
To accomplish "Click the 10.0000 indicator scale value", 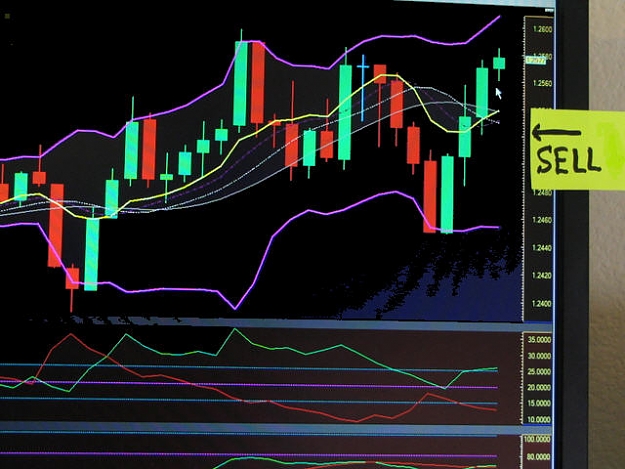I will click(539, 420).
